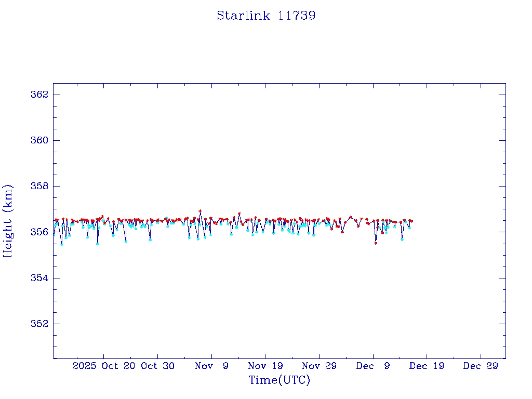The width and height of the screenshot is (532, 399).
Task: Click the 352 value on y-axis
Action: pos(39,324)
